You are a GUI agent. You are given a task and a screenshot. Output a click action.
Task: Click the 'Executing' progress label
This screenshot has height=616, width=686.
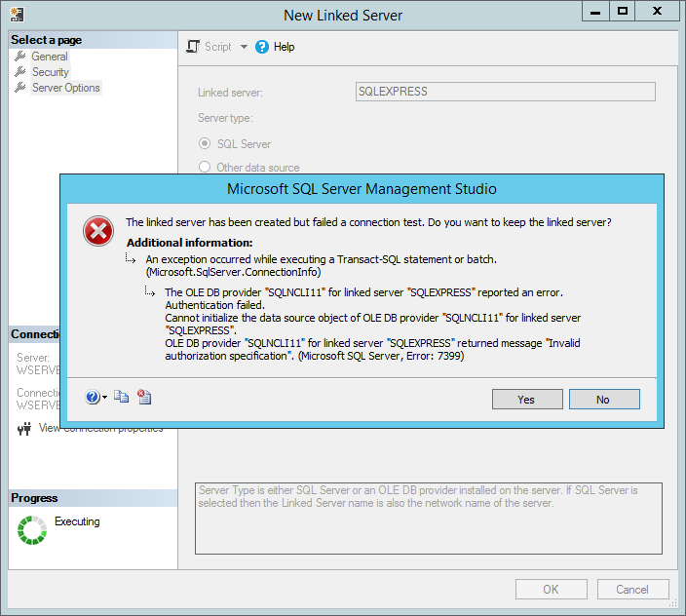click(x=77, y=521)
